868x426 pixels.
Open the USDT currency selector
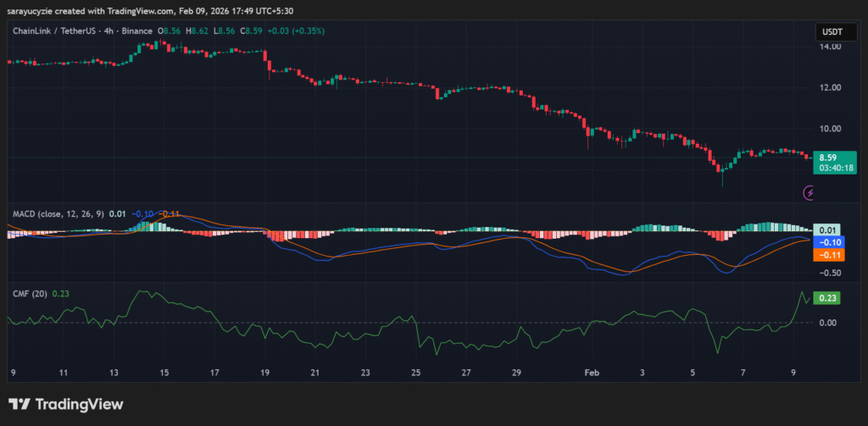(830, 31)
